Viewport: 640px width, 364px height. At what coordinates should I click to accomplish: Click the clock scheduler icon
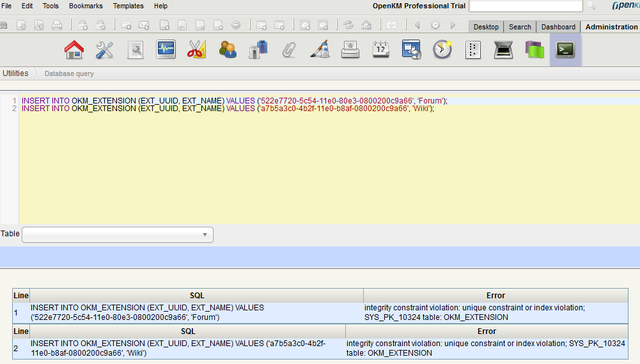click(x=442, y=50)
